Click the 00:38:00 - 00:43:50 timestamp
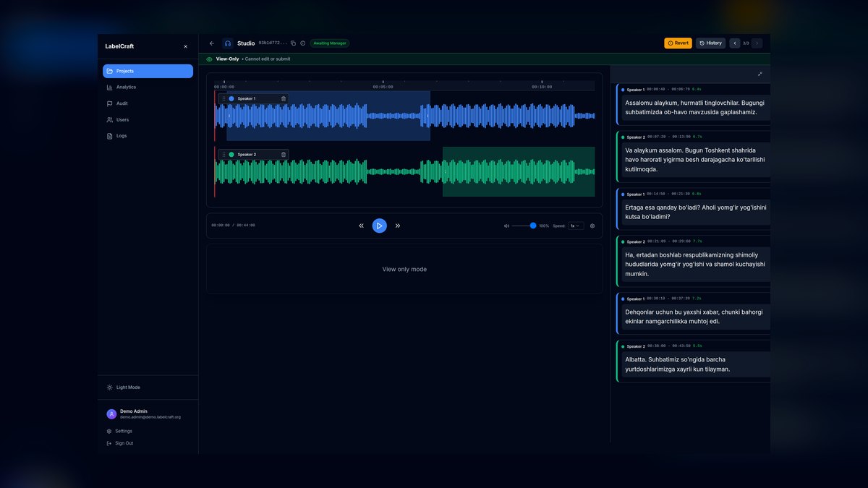The width and height of the screenshot is (868, 488). coord(668,346)
